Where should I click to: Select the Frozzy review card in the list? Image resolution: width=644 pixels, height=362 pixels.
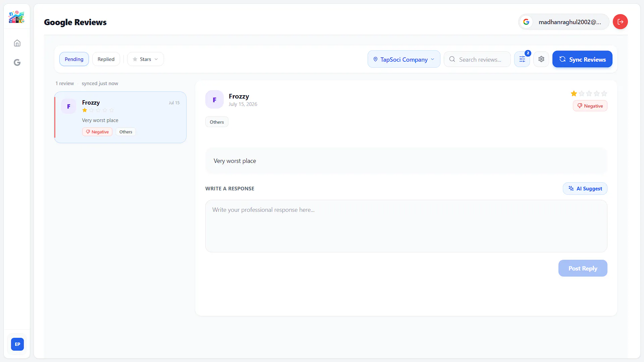(120, 117)
